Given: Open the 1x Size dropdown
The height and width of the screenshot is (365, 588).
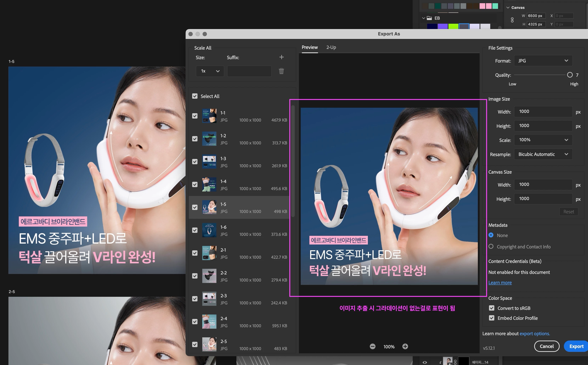Looking at the screenshot, I should tap(210, 71).
